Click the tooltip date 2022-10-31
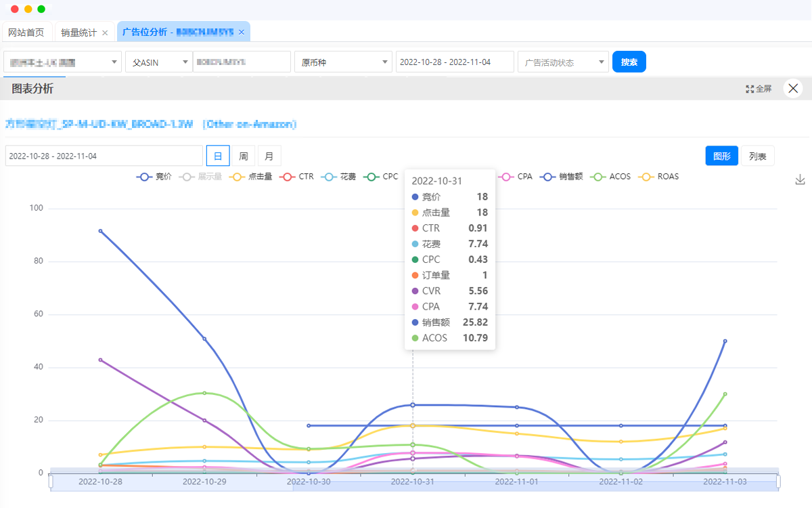The height and width of the screenshot is (508, 812). (x=437, y=181)
